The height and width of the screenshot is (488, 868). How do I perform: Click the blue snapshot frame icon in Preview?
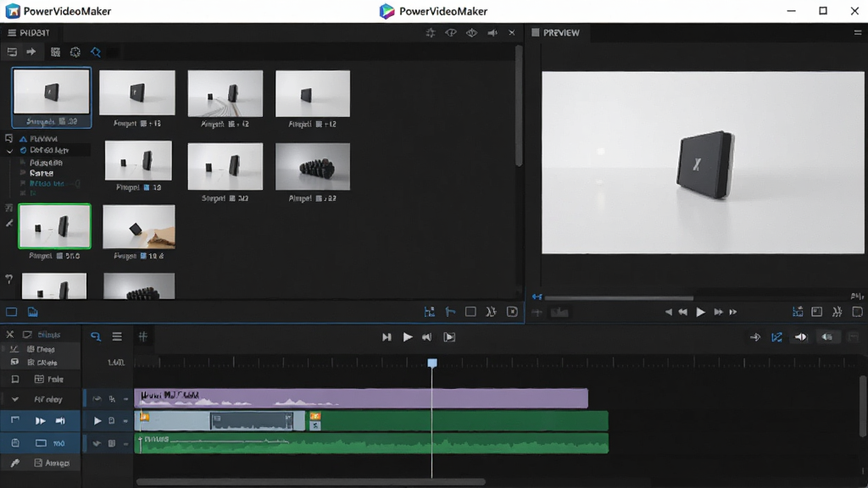click(x=798, y=312)
